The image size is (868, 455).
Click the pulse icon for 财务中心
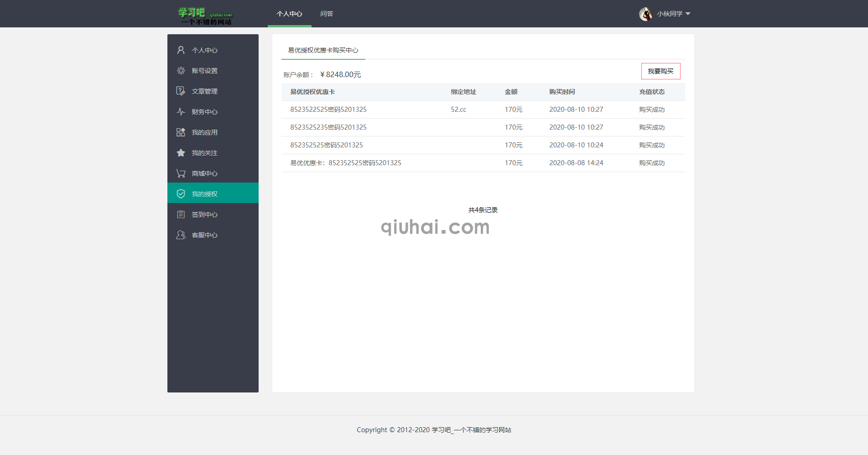(181, 112)
